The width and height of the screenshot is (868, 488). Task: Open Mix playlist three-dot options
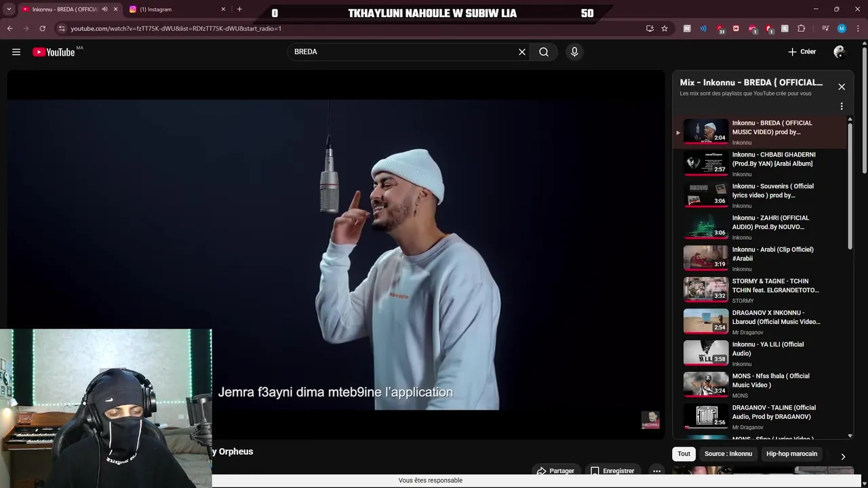click(x=842, y=106)
